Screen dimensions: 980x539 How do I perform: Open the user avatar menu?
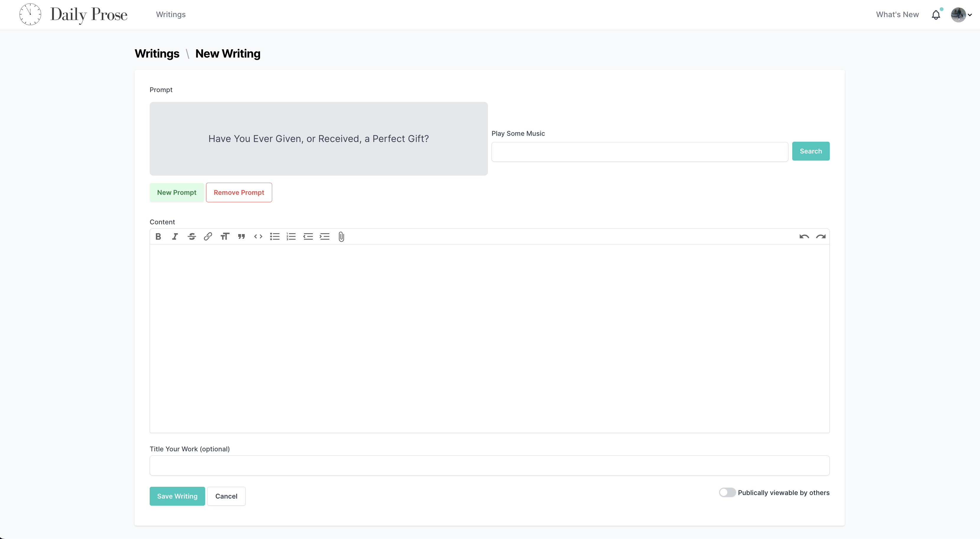[x=961, y=15]
